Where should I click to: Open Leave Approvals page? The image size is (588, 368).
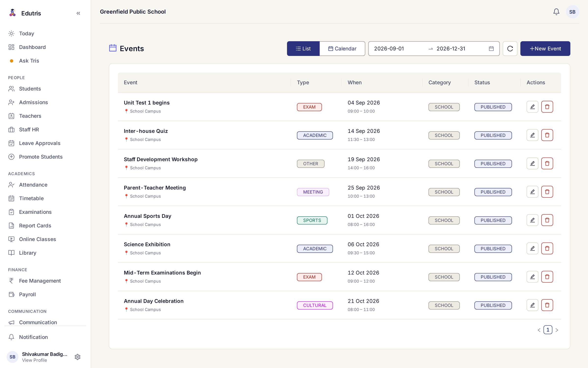point(40,143)
